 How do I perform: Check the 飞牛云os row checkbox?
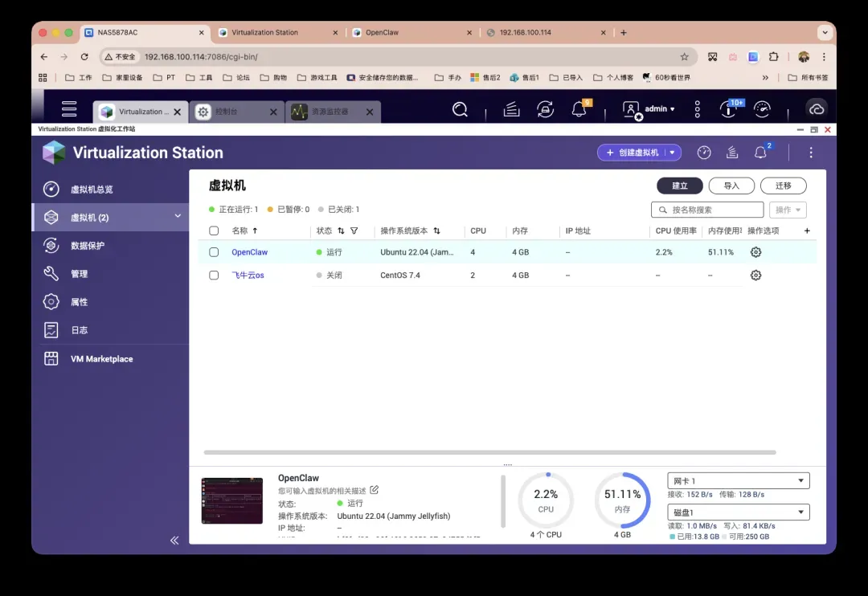tap(214, 276)
